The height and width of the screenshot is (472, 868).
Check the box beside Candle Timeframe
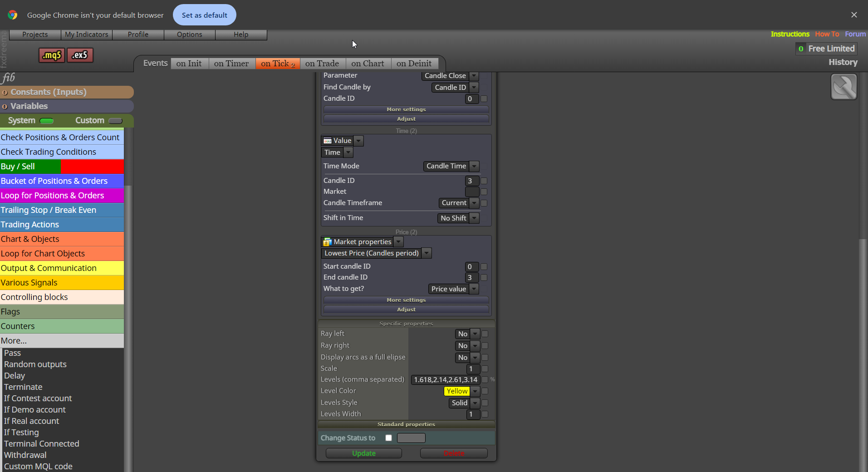(x=484, y=203)
